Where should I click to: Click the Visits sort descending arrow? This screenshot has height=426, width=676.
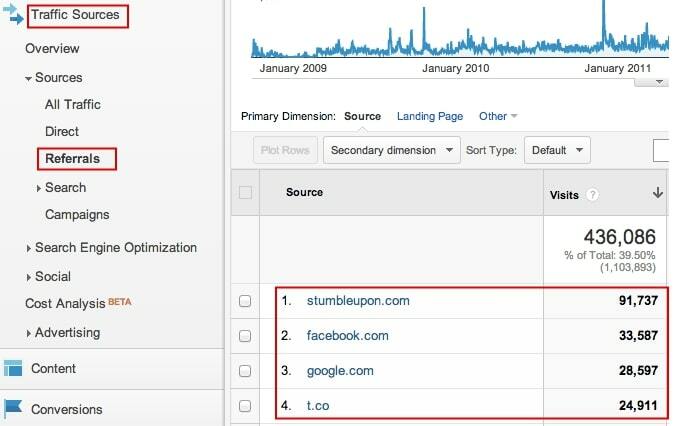click(x=657, y=193)
